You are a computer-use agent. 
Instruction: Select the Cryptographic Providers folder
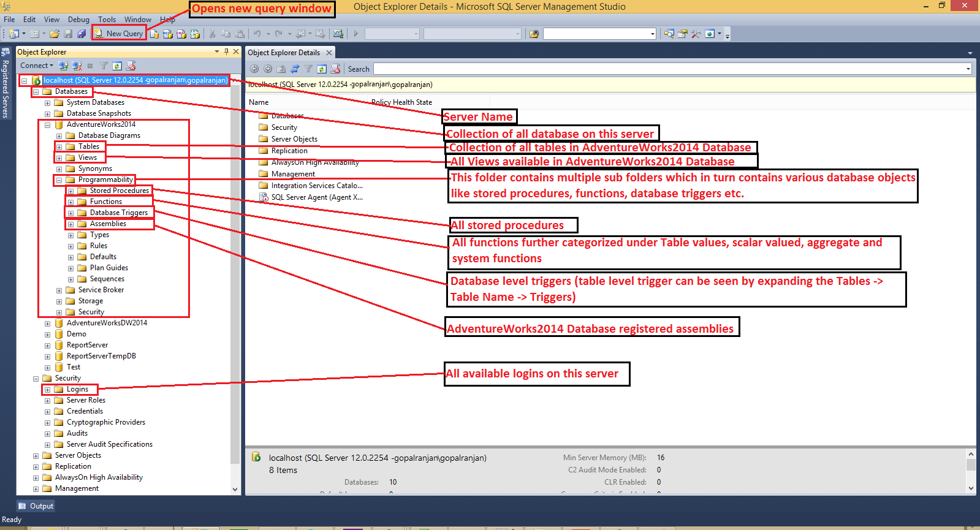(x=106, y=422)
